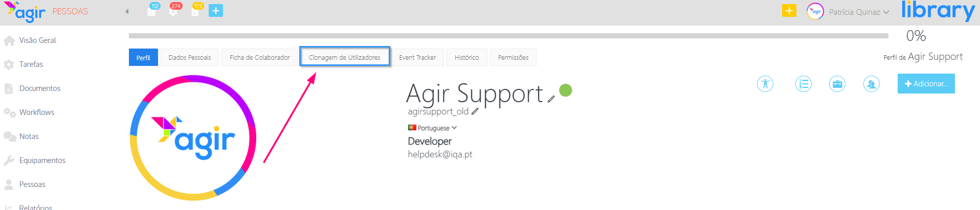Open Notas in the sidebar

pyautogui.click(x=29, y=136)
